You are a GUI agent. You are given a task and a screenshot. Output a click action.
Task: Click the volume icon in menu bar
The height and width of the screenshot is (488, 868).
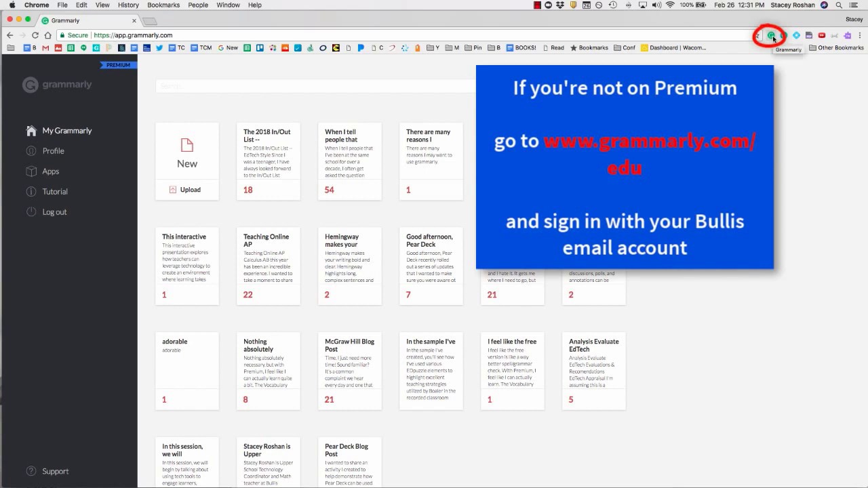(657, 5)
